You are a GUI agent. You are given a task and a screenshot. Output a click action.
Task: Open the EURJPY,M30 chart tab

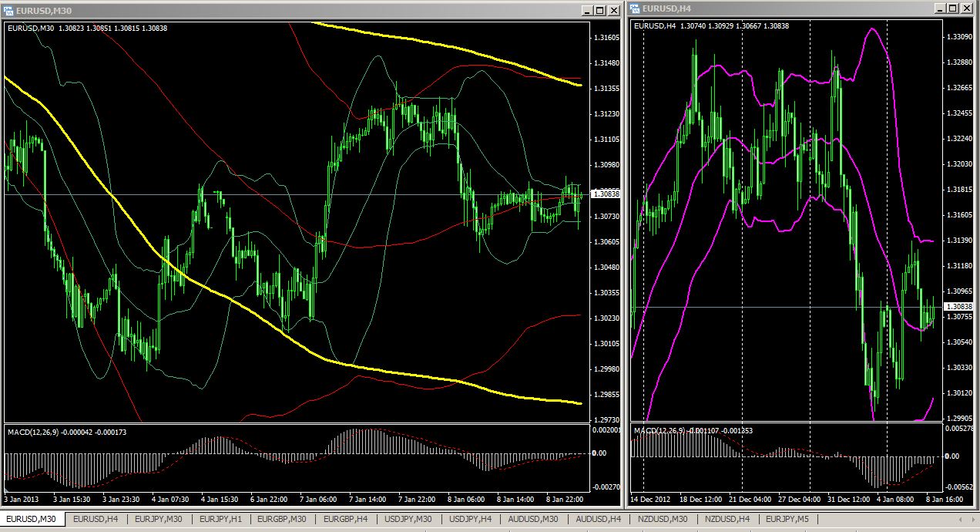click(x=159, y=520)
